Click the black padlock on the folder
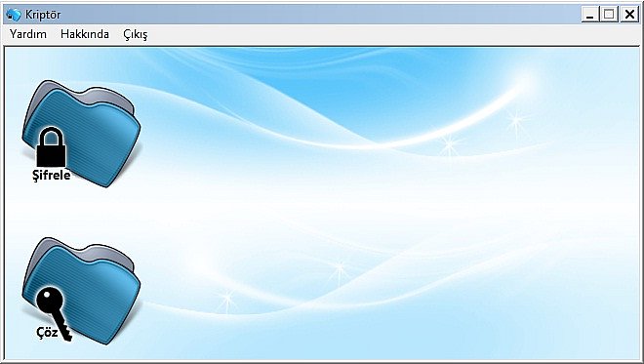644x364 pixels. [51, 146]
